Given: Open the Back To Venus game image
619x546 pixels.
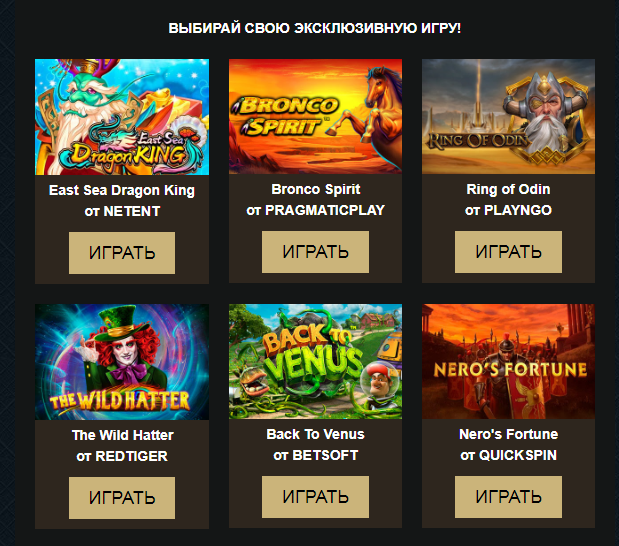Looking at the screenshot, I should (315, 361).
